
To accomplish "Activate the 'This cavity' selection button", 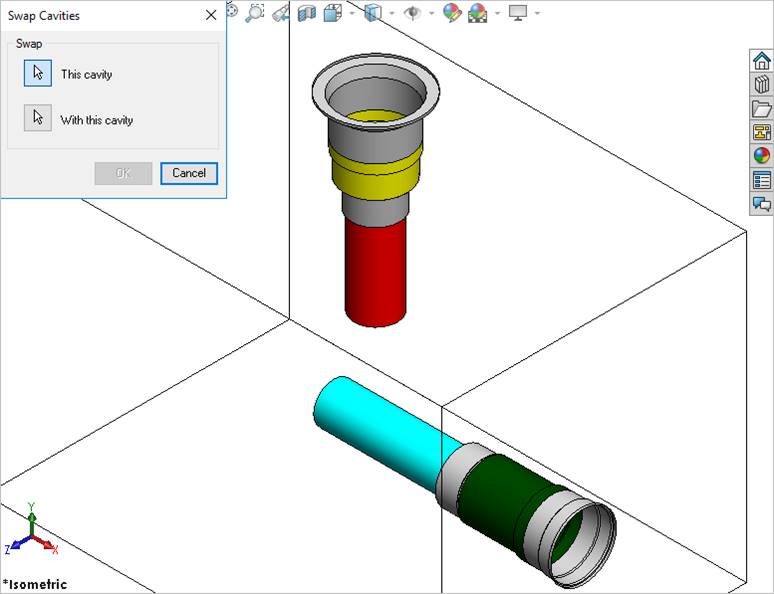I will point(38,73).
